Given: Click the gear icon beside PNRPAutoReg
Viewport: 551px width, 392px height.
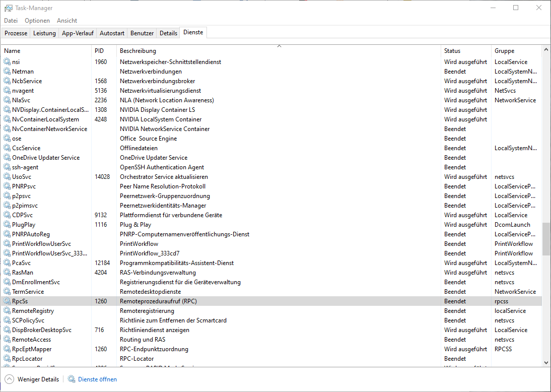Looking at the screenshot, I should (7, 234).
